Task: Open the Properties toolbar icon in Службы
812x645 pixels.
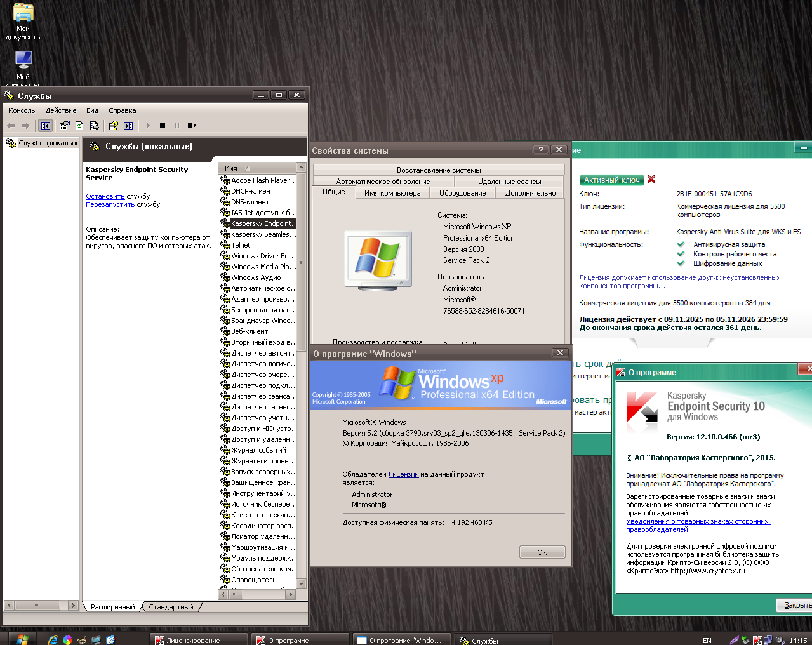Action: point(64,126)
